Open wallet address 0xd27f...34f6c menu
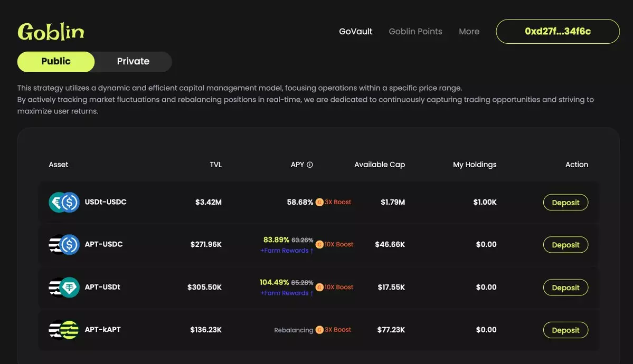The height and width of the screenshot is (364, 633). click(x=558, y=32)
